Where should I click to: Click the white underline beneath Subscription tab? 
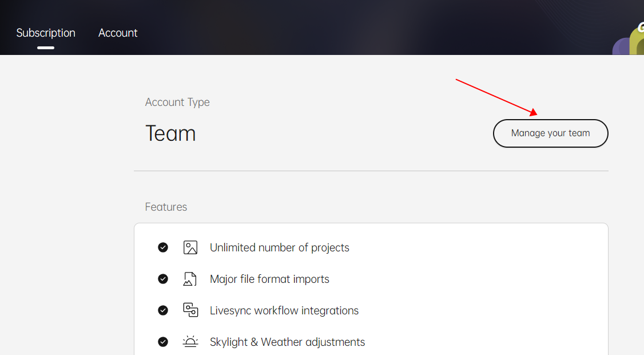click(x=46, y=48)
